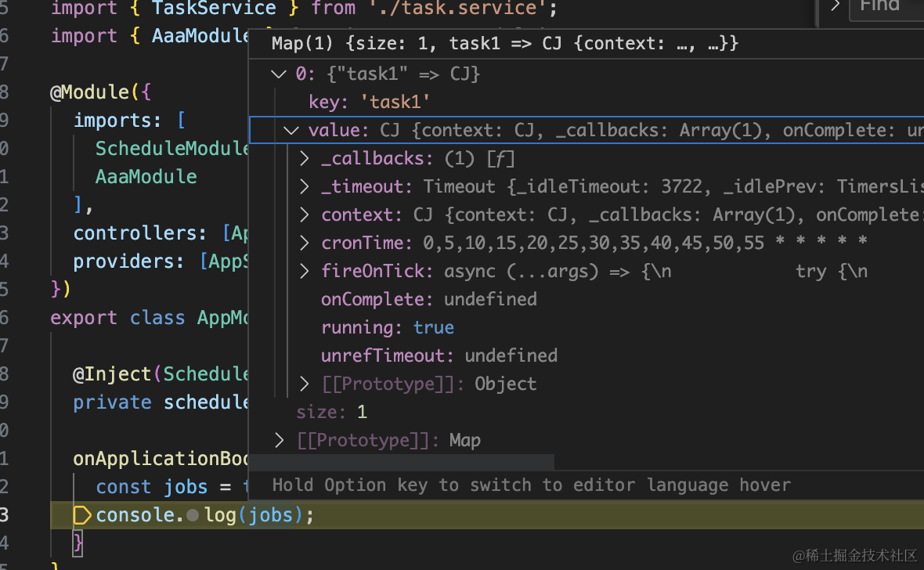Expand [[Prototype]]: Object node

pos(305,384)
